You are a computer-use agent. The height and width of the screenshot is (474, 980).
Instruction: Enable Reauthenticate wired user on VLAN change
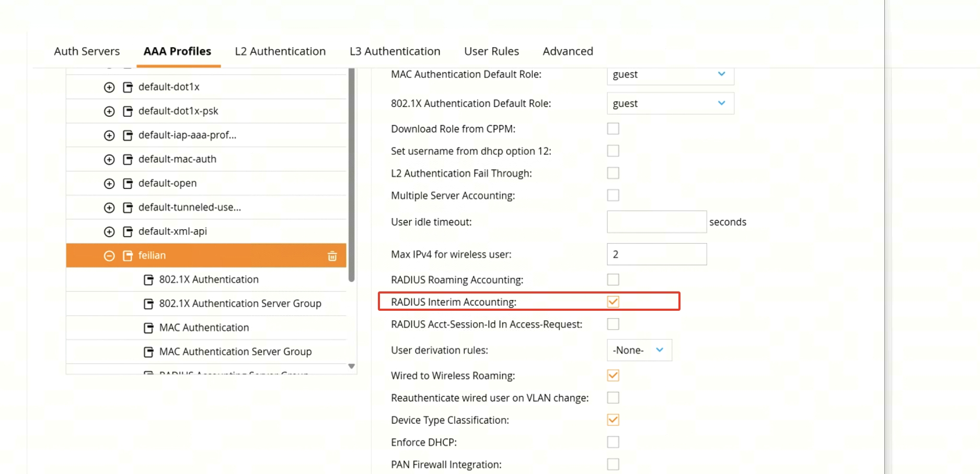(613, 398)
